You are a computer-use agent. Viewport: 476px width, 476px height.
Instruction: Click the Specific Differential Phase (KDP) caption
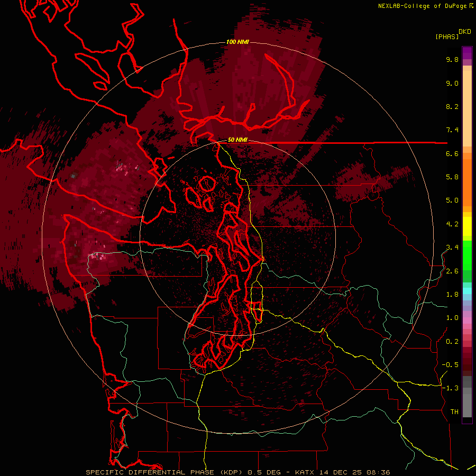pyautogui.click(x=165, y=472)
